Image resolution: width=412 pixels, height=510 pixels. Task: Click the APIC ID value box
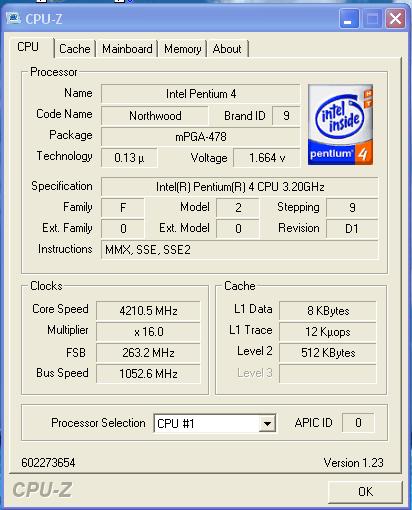click(x=358, y=423)
